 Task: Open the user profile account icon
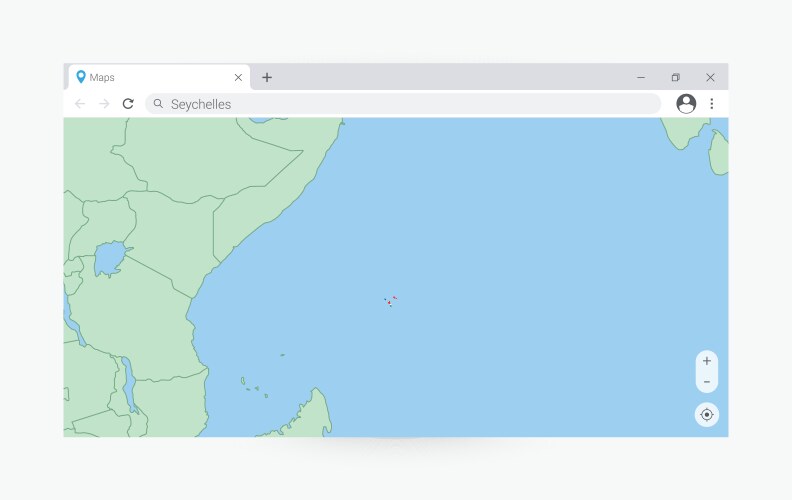click(x=686, y=104)
